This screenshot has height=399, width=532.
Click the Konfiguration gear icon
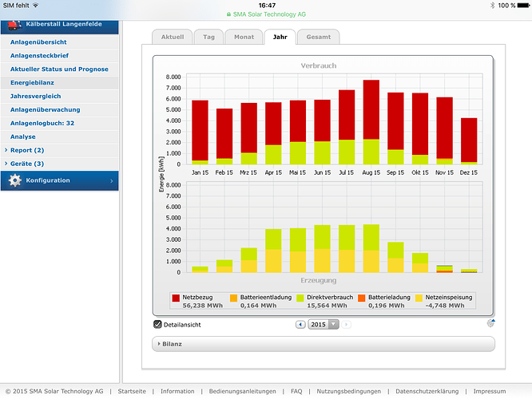pos(14,180)
